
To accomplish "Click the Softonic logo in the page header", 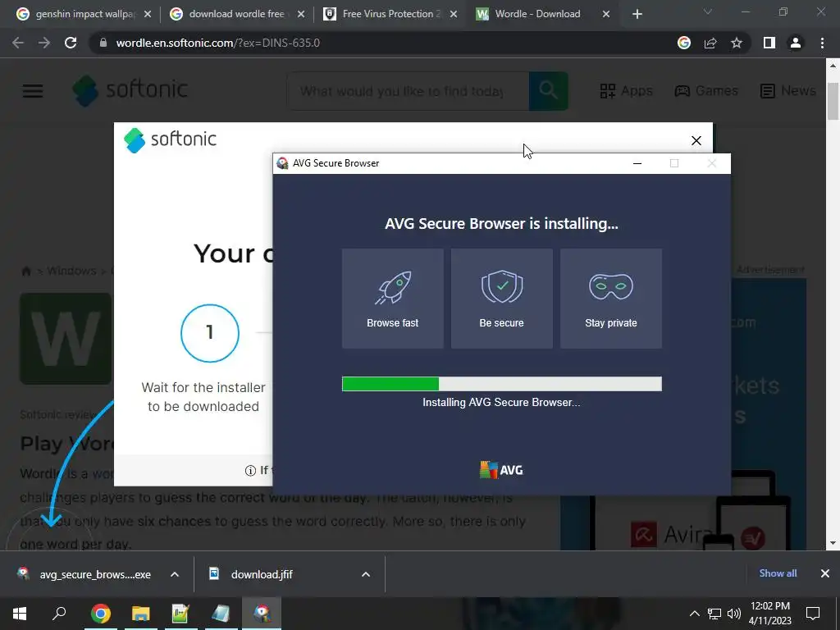I will 130,90.
